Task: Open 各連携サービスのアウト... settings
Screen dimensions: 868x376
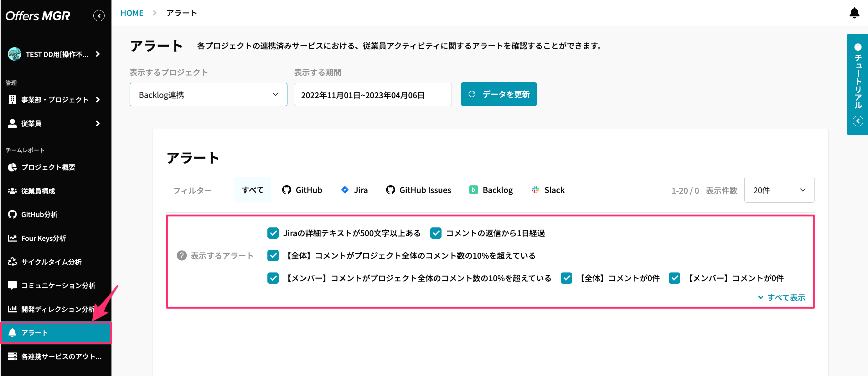Action: (x=61, y=357)
